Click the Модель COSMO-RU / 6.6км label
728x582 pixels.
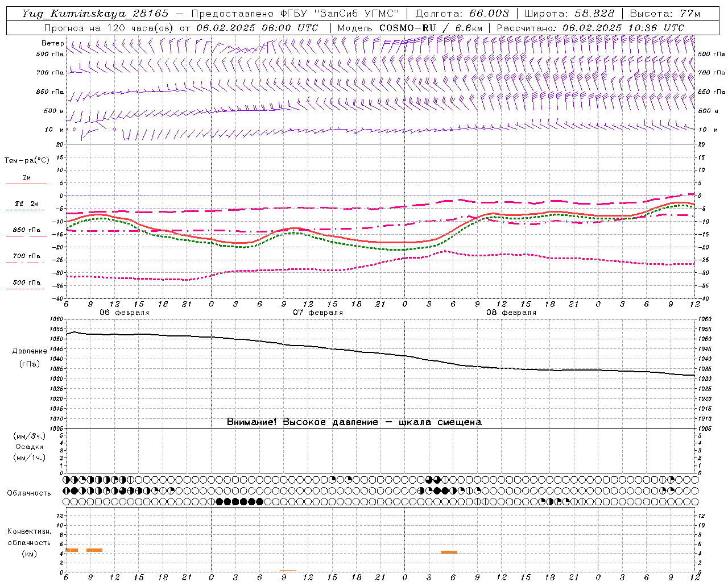tap(409, 28)
